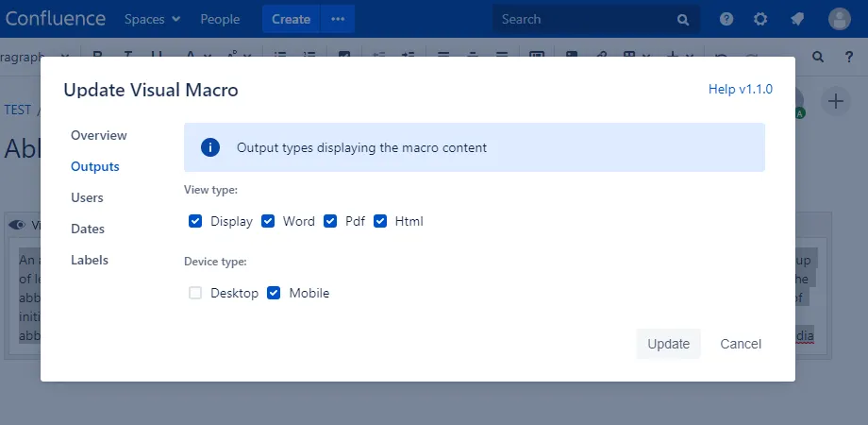Open the Help v1.1.0 link
The height and width of the screenshot is (425, 868).
click(740, 89)
